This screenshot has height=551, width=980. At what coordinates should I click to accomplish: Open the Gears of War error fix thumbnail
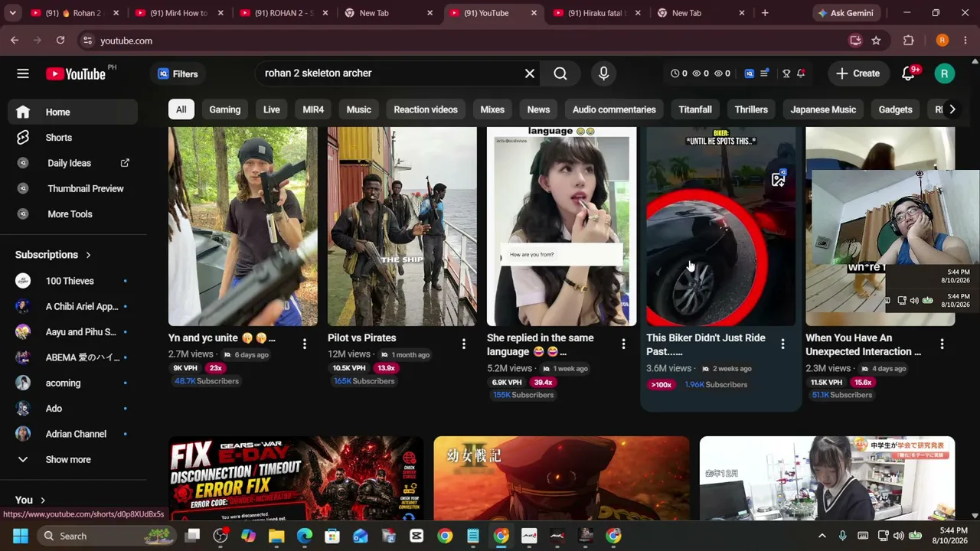tap(296, 478)
